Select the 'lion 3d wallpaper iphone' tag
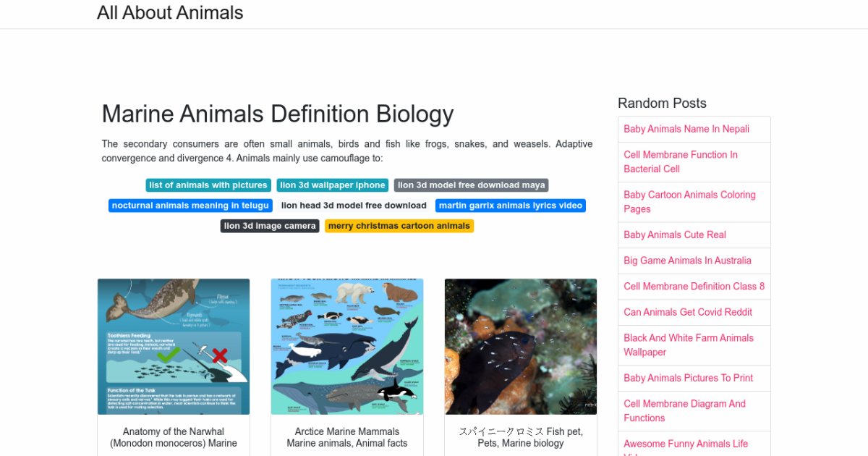868x456 pixels. click(x=332, y=185)
